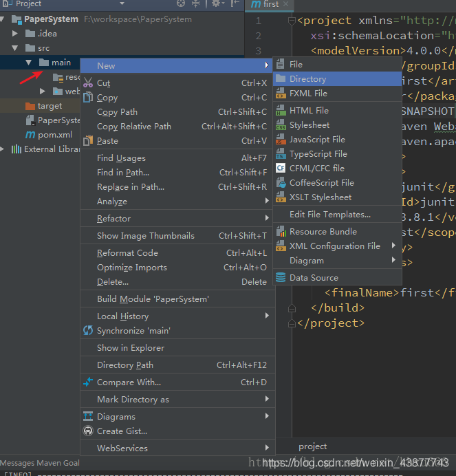Click Build Module 'PaperSystem'
The width and height of the screenshot is (456, 476).
pyautogui.click(x=153, y=299)
